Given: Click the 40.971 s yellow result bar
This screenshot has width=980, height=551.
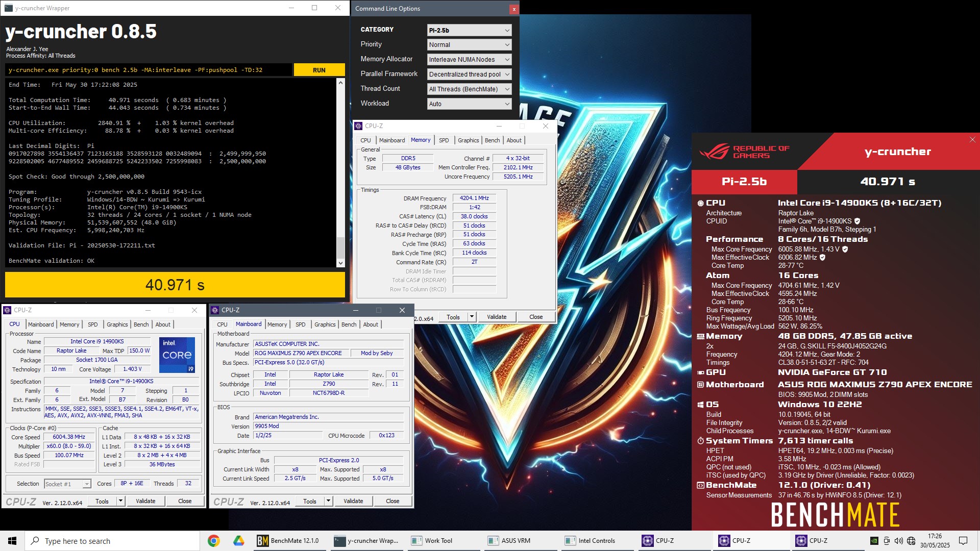Looking at the screenshot, I should pos(175,285).
